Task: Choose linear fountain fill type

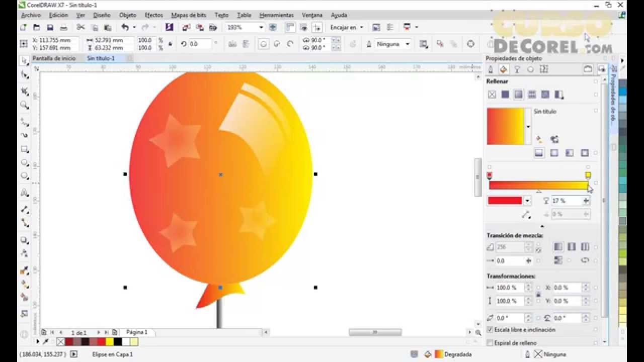Action: tap(539, 153)
